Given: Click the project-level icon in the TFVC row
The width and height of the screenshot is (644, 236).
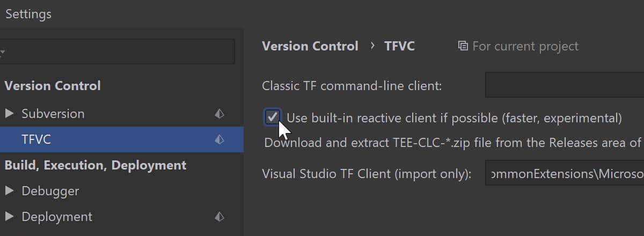Looking at the screenshot, I should [219, 139].
